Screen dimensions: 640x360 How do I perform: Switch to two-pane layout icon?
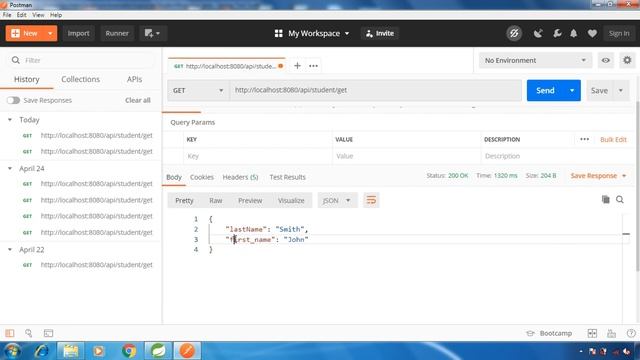tap(592, 333)
